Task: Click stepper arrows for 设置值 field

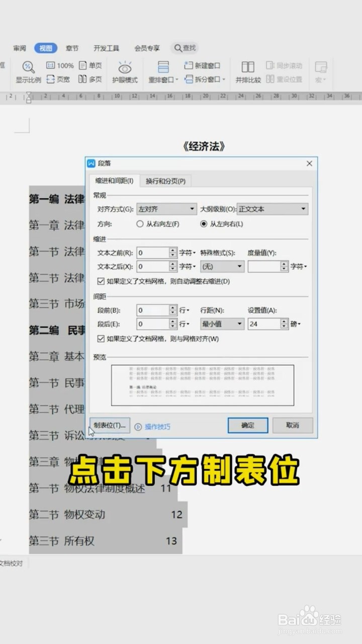Action: click(x=285, y=324)
